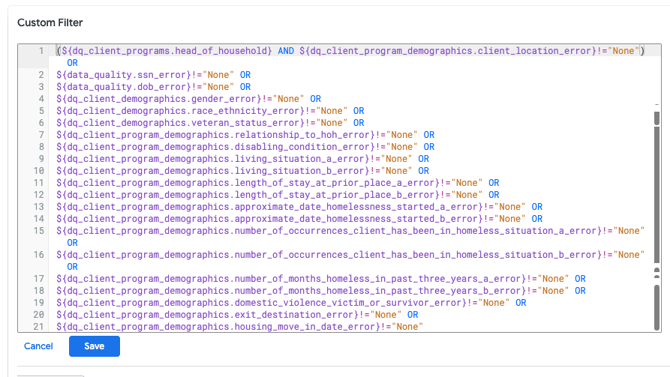Click the OR operator ending line 13
The image size is (670, 377).
pyautogui.click(x=537, y=206)
